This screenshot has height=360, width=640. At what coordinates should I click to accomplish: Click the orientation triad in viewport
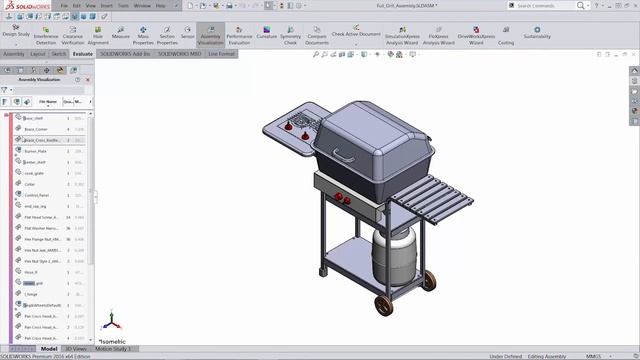[x=111, y=321]
